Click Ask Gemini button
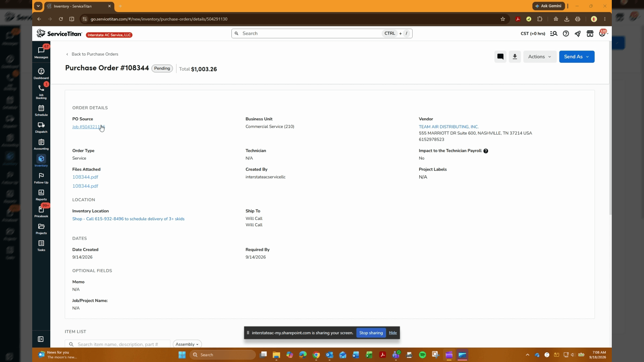This screenshot has height=362, width=644. pos(548,6)
